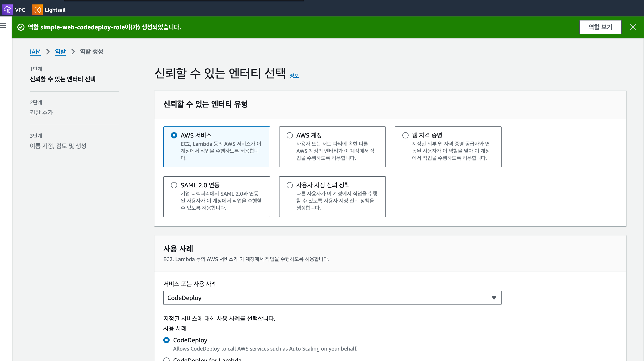Click step 3 이름 지정, 검토 및 생성

click(x=58, y=146)
